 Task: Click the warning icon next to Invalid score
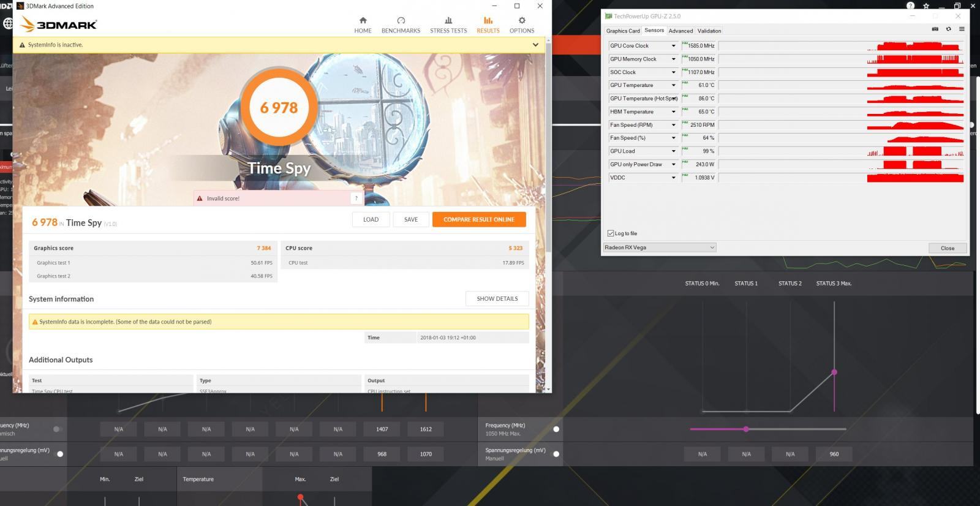pos(200,198)
